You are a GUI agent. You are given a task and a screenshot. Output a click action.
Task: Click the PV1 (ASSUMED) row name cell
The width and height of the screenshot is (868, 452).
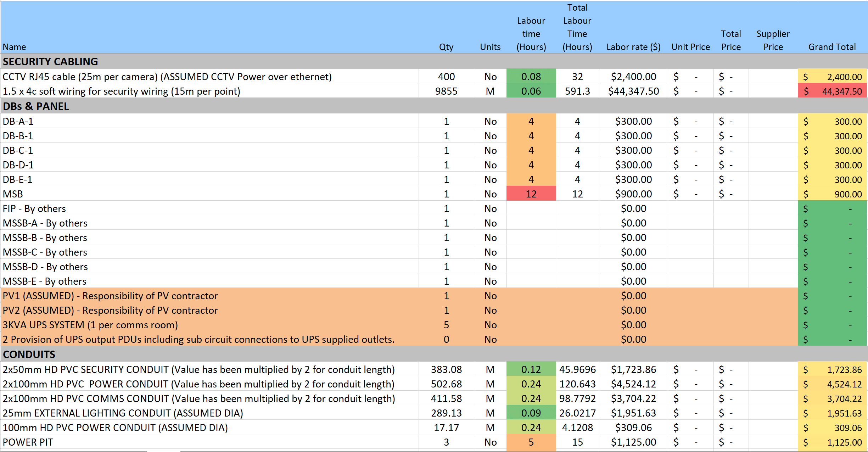point(110,296)
